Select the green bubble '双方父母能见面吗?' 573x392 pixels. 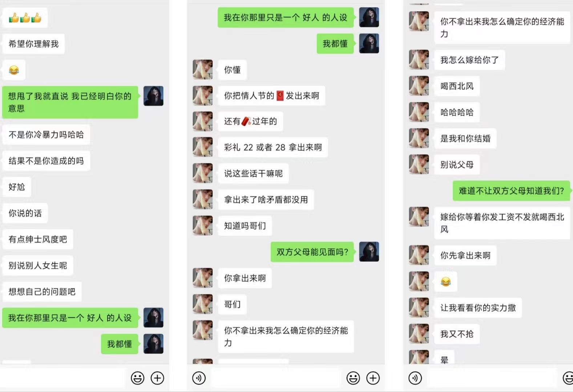[312, 252]
